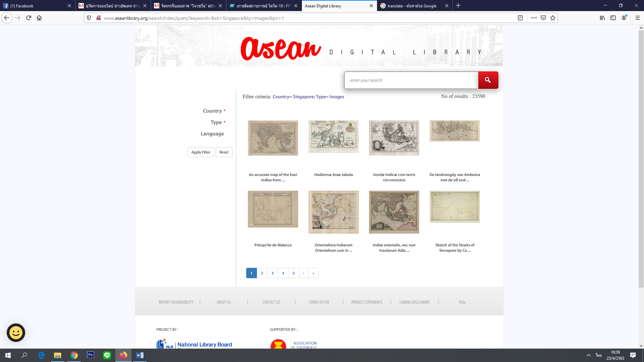Bookmark this page with star icon
Viewport: 644px width, 362px height.
coord(553,18)
